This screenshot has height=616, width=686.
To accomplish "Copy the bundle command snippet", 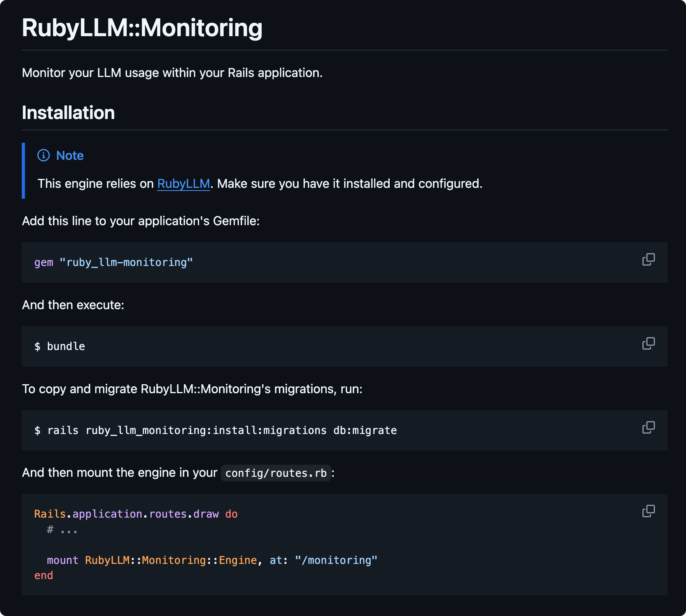I will (x=648, y=343).
